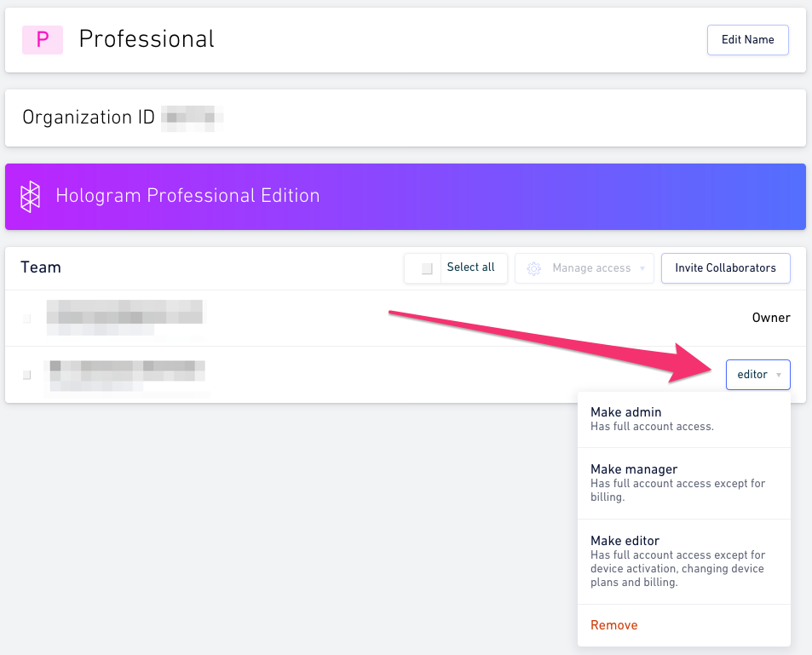The width and height of the screenshot is (812, 655).
Task: Click the Organization ID label
Action: point(89,118)
